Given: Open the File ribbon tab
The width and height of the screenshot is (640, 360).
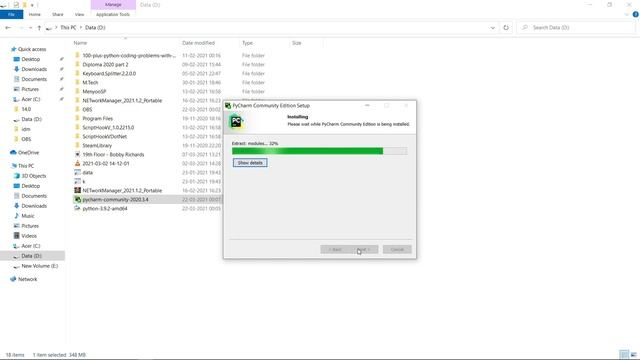Looking at the screenshot, I should pos(11,14).
